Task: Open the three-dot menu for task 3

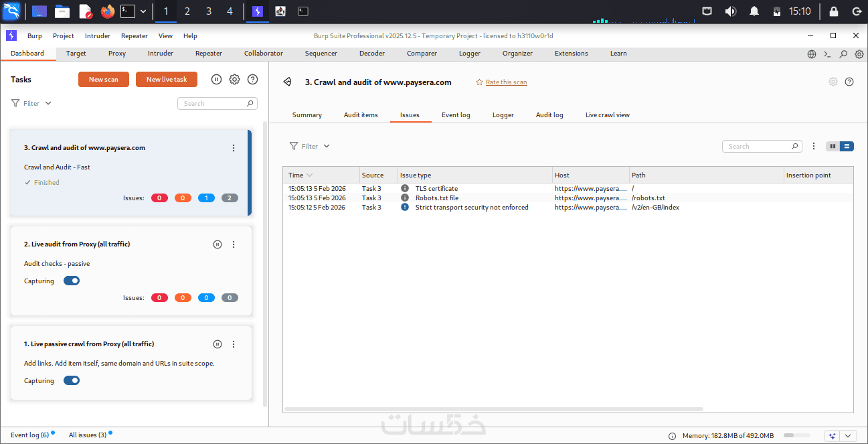Action: click(234, 148)
